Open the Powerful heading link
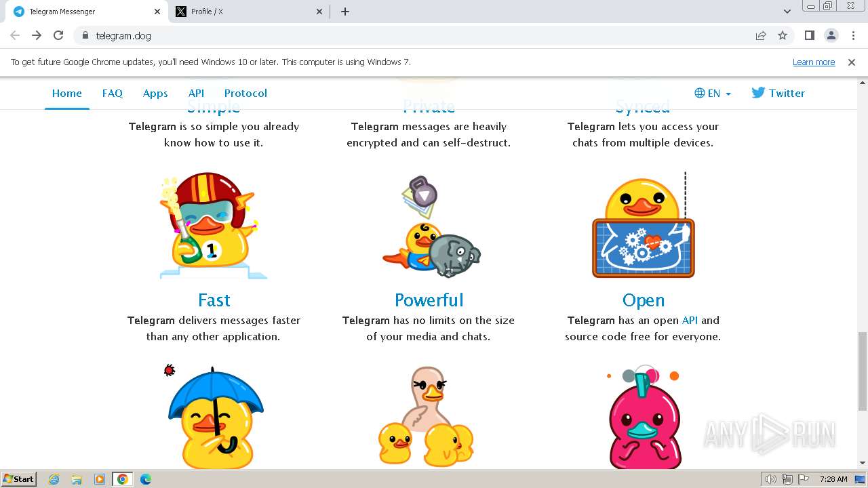Viewport: 868px width, 488px height. pos(429,300)
